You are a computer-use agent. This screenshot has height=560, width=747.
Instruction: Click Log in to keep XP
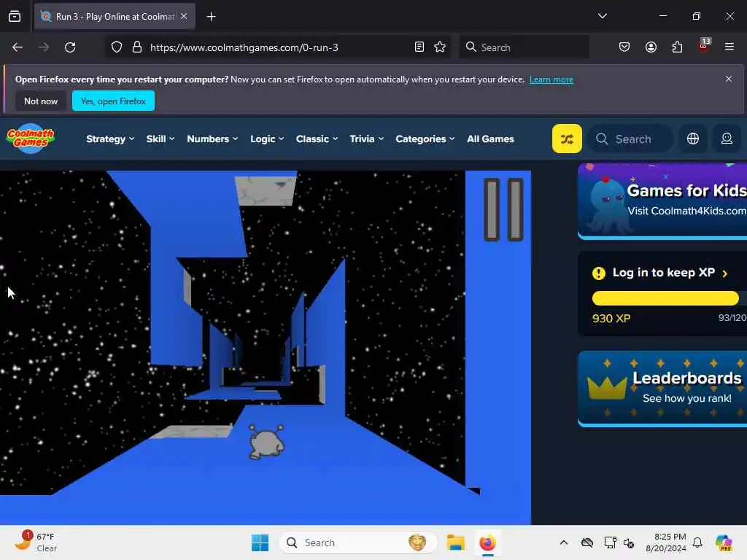[663, 273]
